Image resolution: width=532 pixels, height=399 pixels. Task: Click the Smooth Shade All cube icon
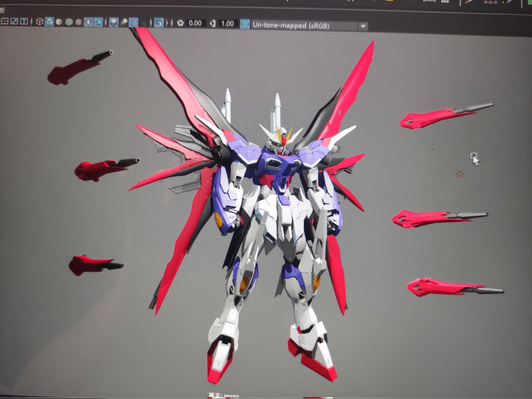point(49,22)
